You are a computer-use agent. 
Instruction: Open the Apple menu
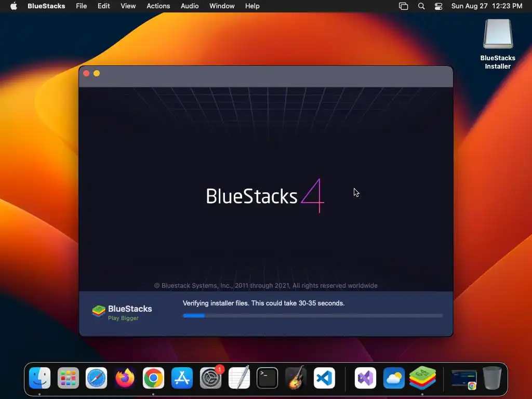click(x=14, y=6)
